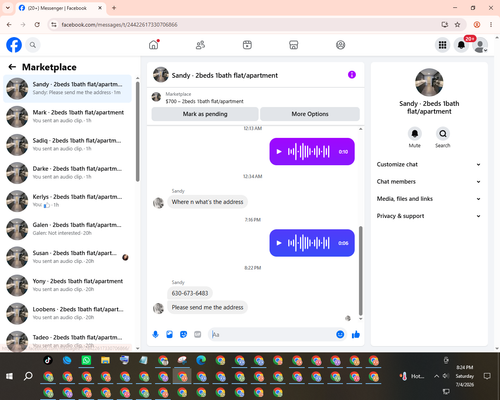Open Microsoft Edge from the taskbar

[201, 360]
